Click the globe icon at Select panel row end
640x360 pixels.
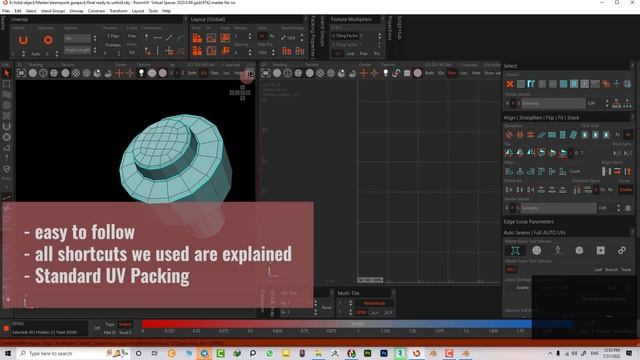point(627,84)
